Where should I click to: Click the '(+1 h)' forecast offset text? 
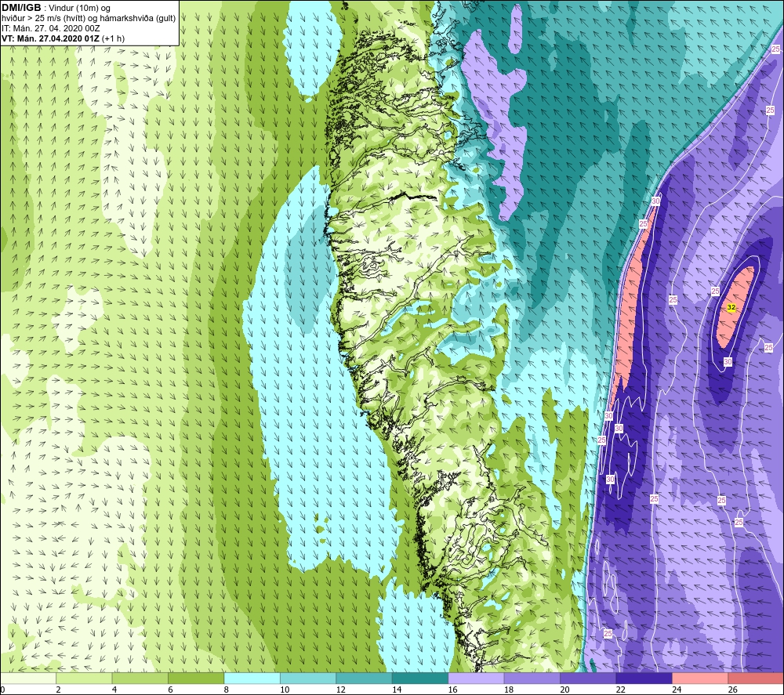[114, 38]
